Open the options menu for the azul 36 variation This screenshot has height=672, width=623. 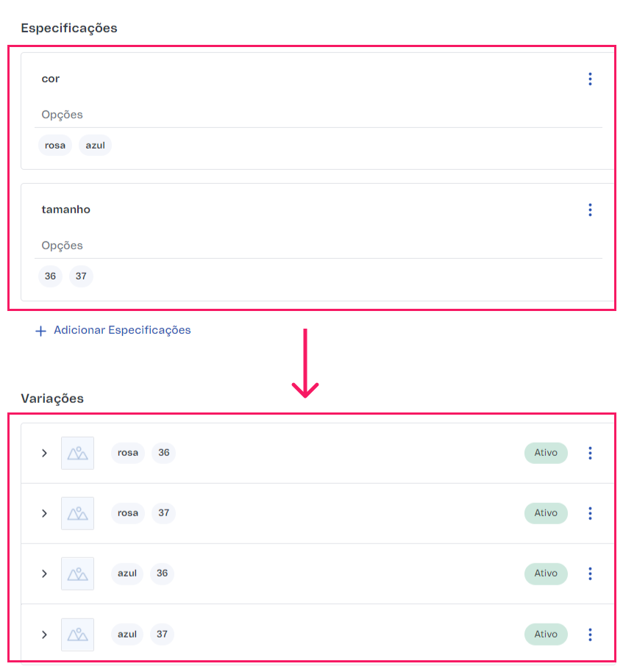[590, 573]
